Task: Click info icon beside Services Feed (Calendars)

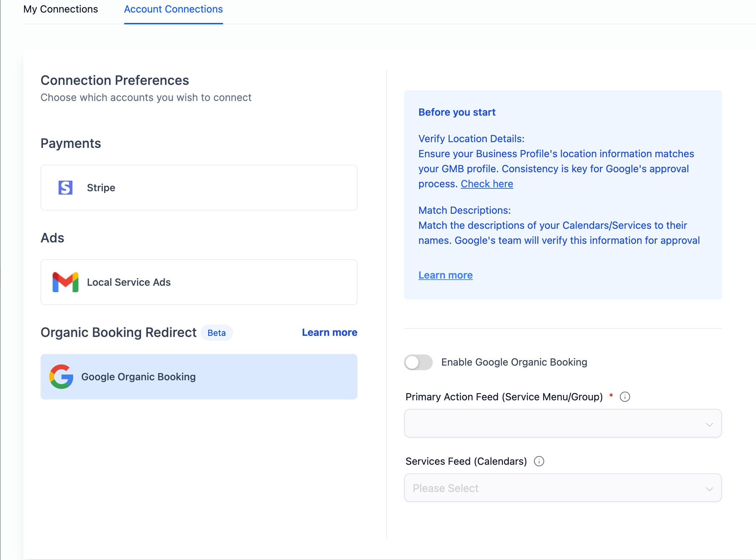Action: coord(539,461)
